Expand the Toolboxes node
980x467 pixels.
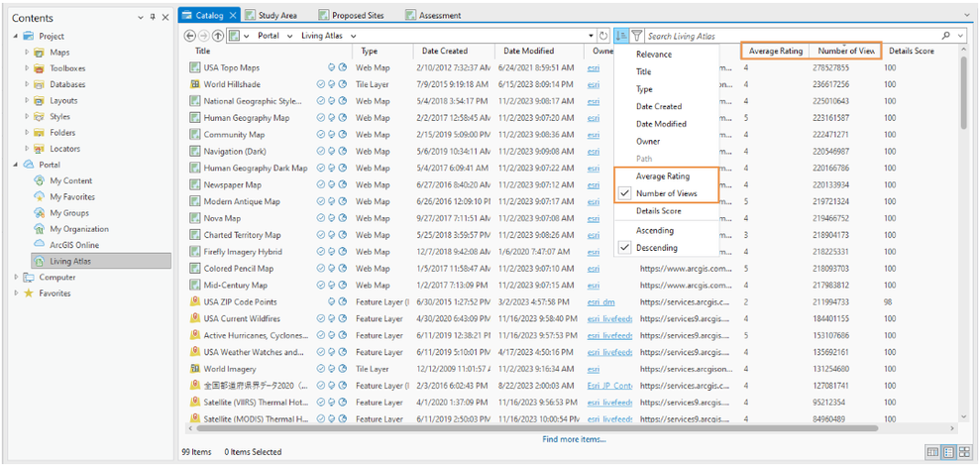pyautogui.click(x=26, y=68)
